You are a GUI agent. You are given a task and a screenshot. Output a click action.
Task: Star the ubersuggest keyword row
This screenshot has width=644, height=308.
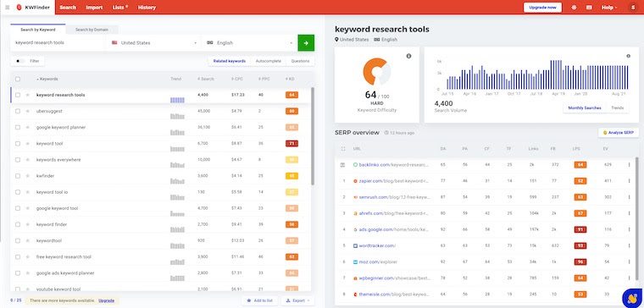(x=28, y=111)
